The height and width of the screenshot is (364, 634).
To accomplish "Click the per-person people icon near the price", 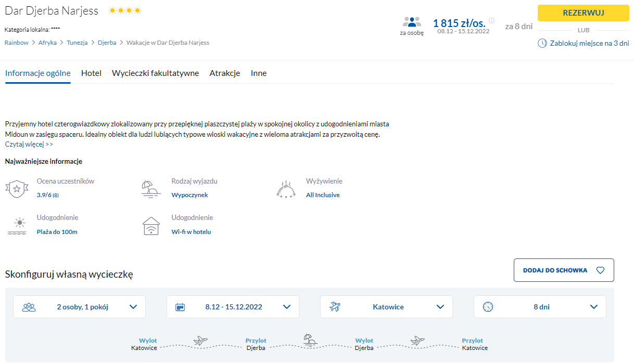I will tap(411, 22).
